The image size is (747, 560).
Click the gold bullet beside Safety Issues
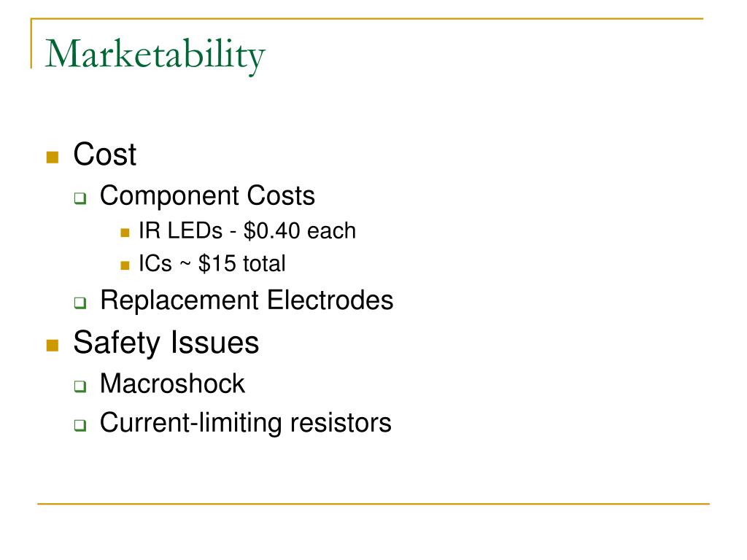click(x=53, y=345)
